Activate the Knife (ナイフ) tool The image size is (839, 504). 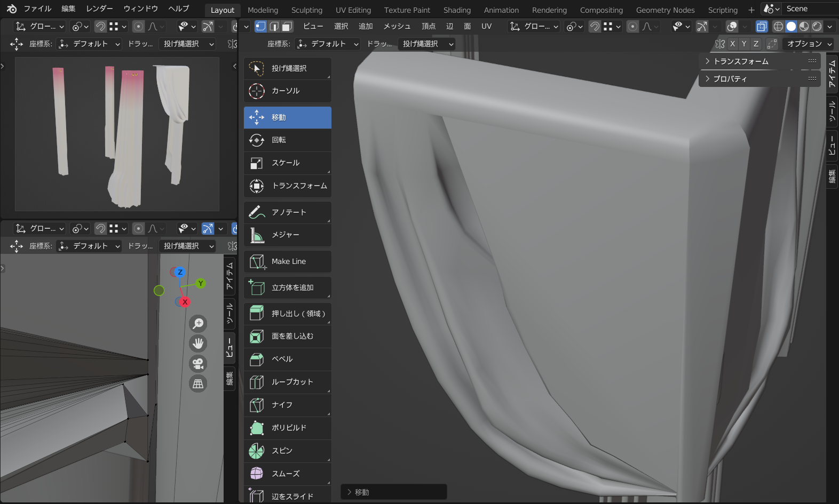point(287,405)
